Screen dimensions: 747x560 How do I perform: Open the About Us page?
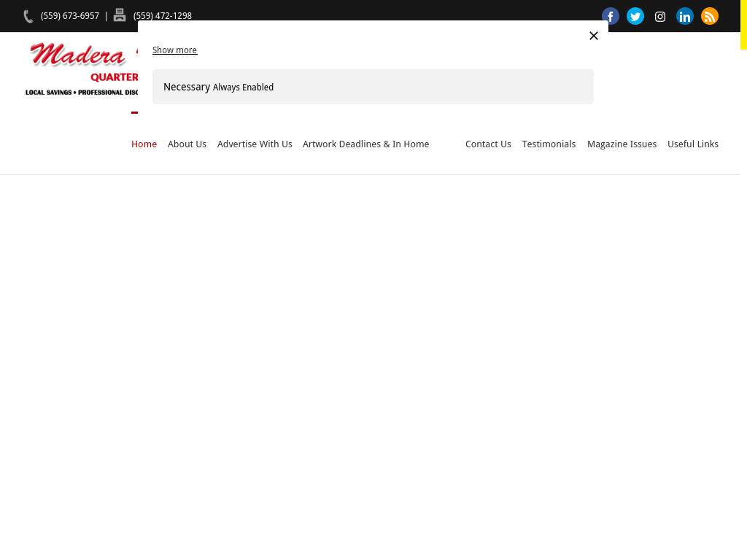187,144
